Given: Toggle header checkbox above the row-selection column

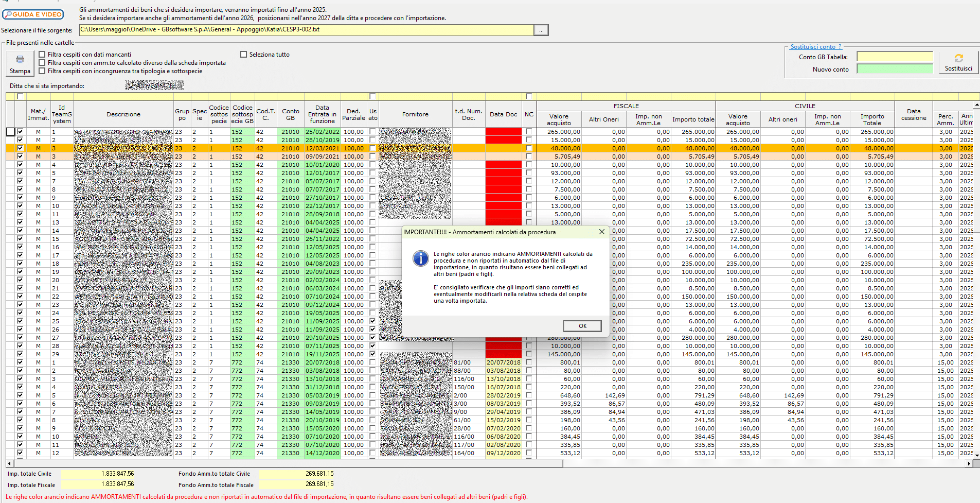Looking at the screenshot, I should coord(20,97).
